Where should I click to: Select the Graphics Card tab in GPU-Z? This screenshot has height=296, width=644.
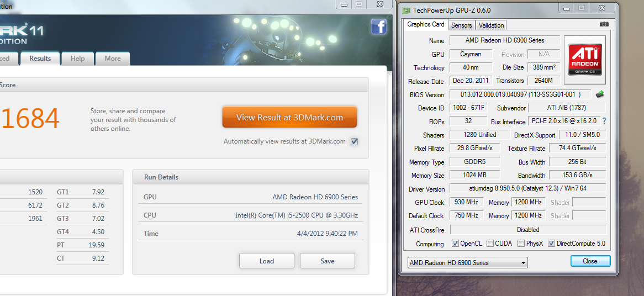pos(426,25)
